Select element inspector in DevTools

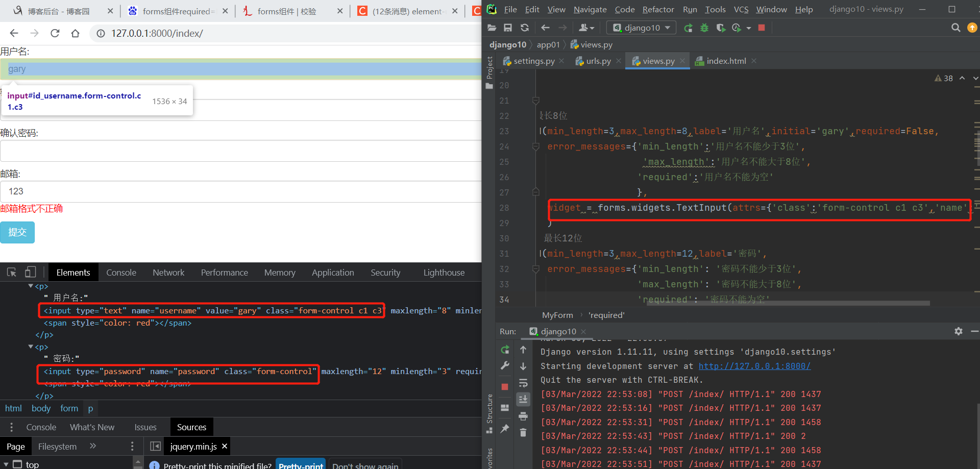pyautogui.click(x=12, y=273)
